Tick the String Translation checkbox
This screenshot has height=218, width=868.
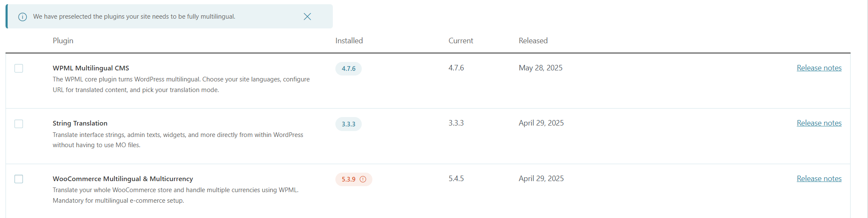(19, 124)
